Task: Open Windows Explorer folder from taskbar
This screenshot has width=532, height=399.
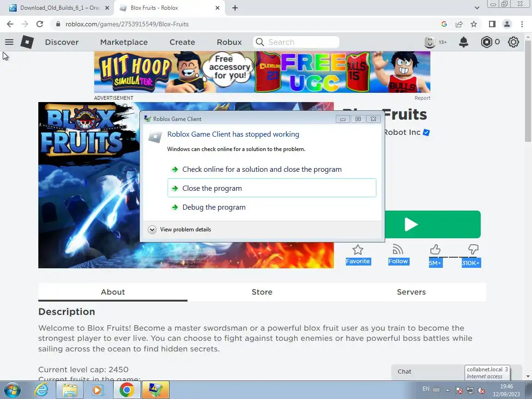Action: (69, 390)
